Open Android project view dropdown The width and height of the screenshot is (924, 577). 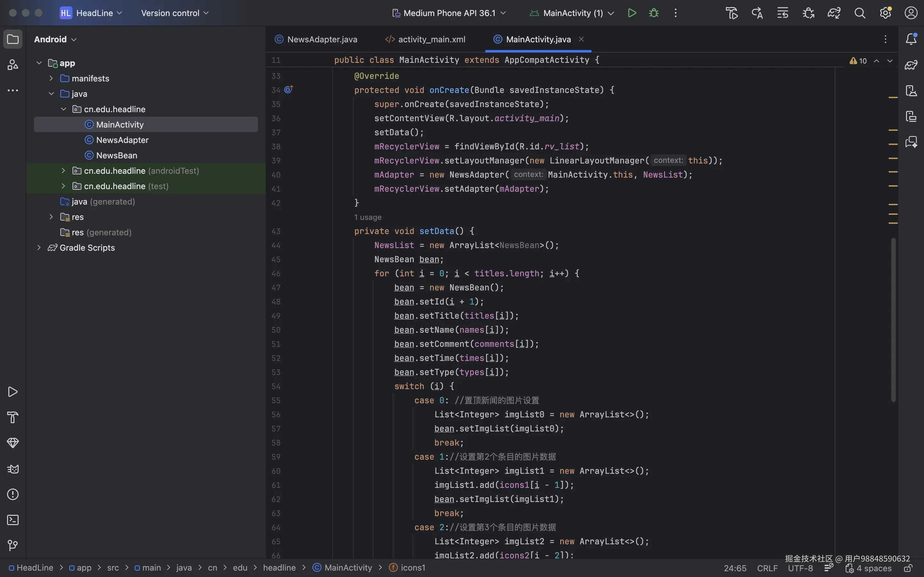[x=56, y=39]
